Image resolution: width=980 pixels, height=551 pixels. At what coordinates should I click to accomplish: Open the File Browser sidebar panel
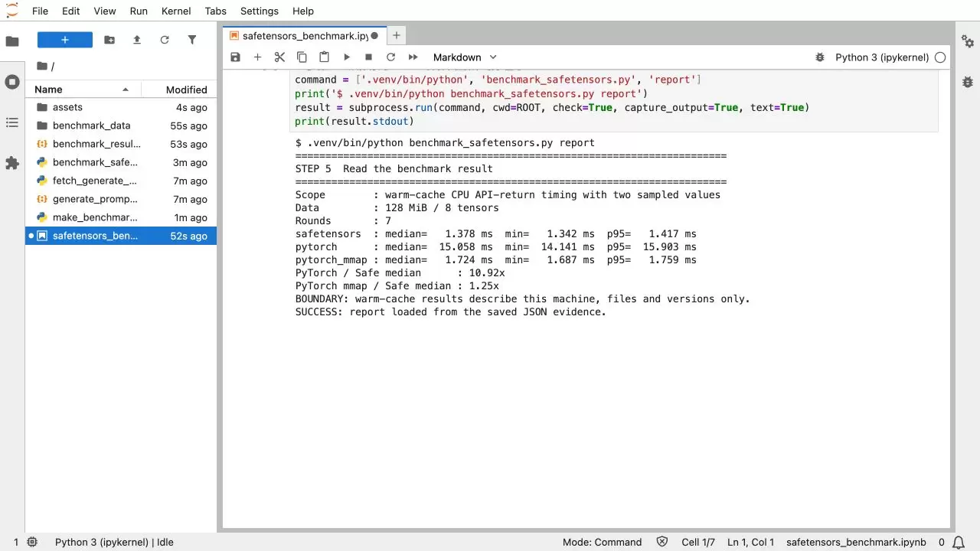click(12, 41)
